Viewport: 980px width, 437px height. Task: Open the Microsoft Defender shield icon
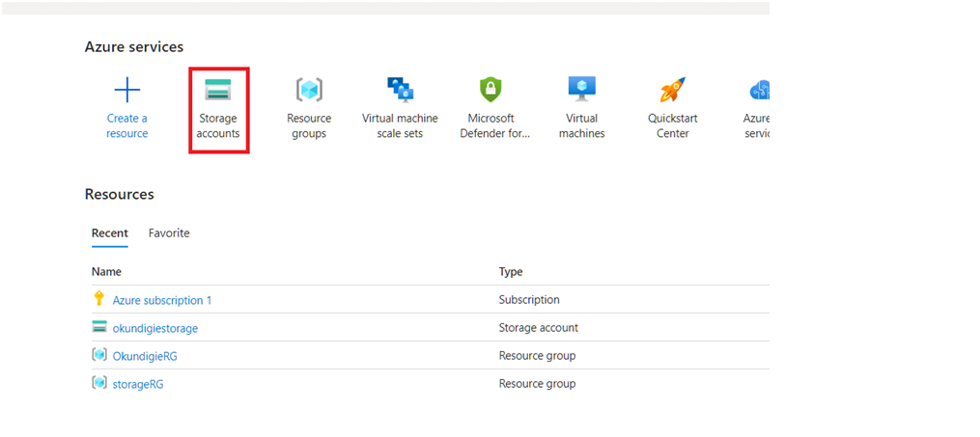(490, 90)
